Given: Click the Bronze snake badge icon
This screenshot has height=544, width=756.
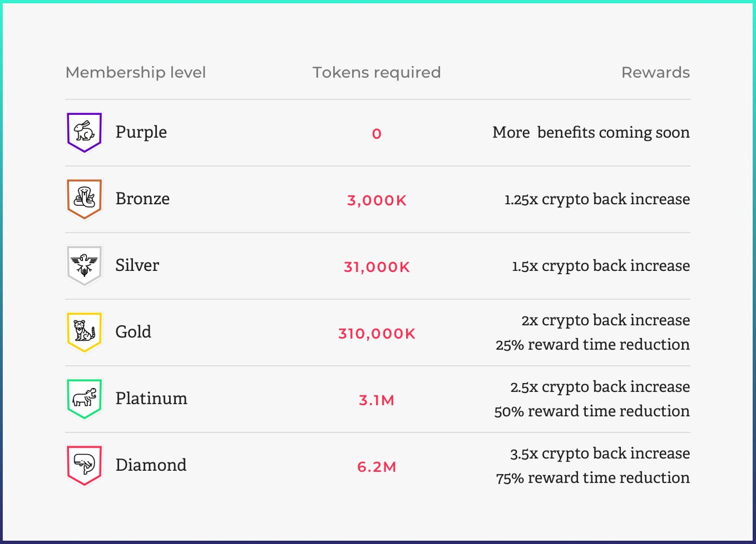Looking at the screenshot, I should point(84,199).
